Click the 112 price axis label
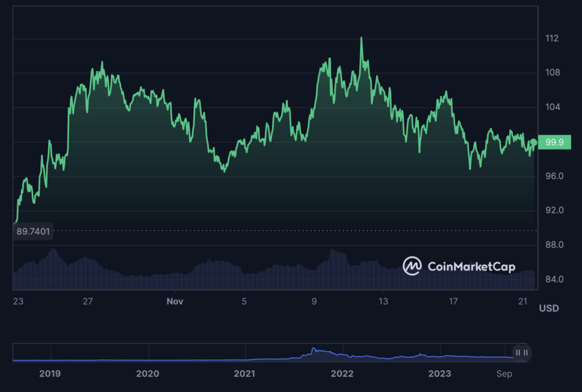582x392 pixels. (x=552, y=38)
